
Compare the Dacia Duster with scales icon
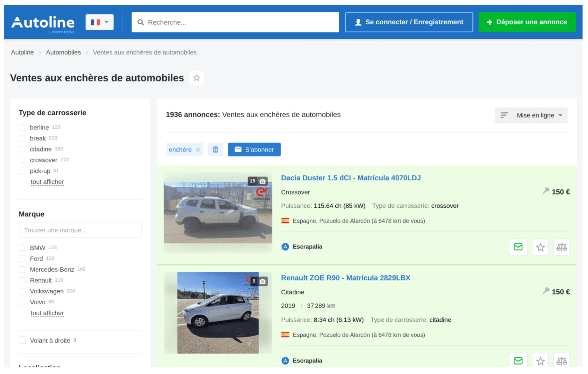(562, 247)
